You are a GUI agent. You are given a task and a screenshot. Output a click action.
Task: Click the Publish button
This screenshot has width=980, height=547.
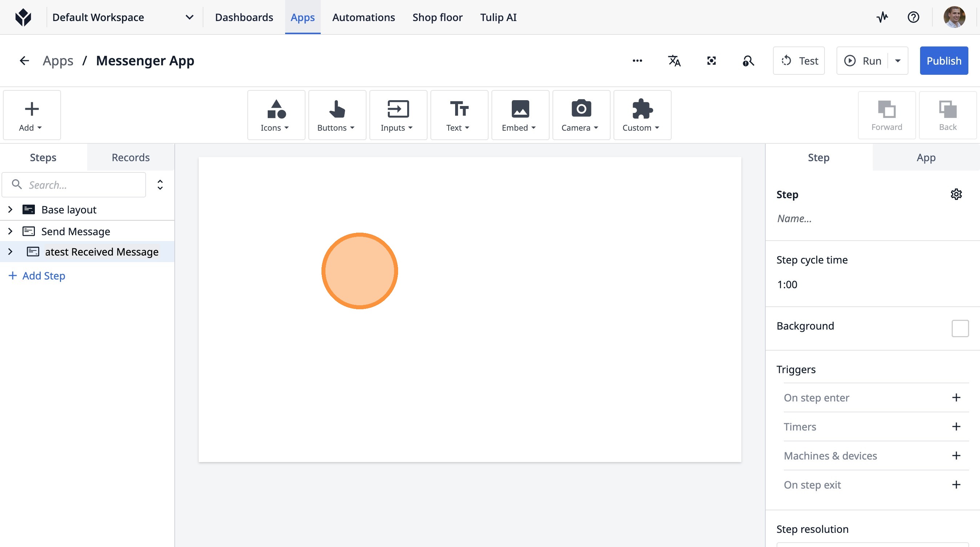943,61
